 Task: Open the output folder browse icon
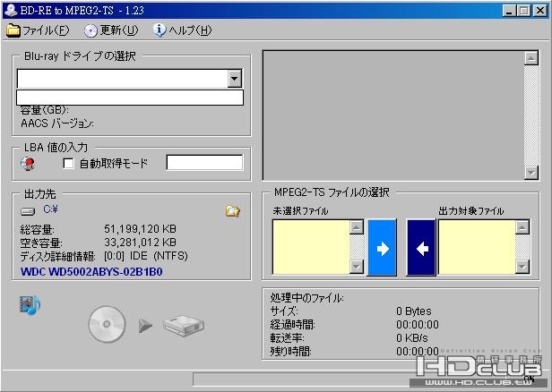[232, 211]
